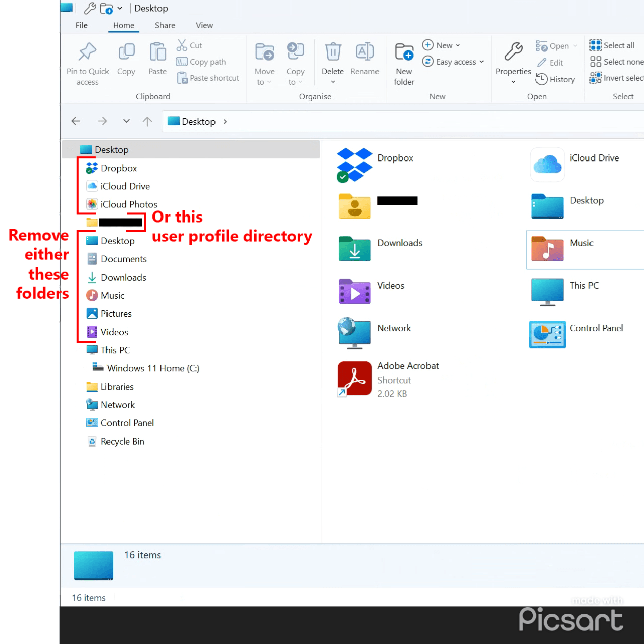
Task: Click the Adobe Acrobat shortcut icon
Action: point(354,379)
